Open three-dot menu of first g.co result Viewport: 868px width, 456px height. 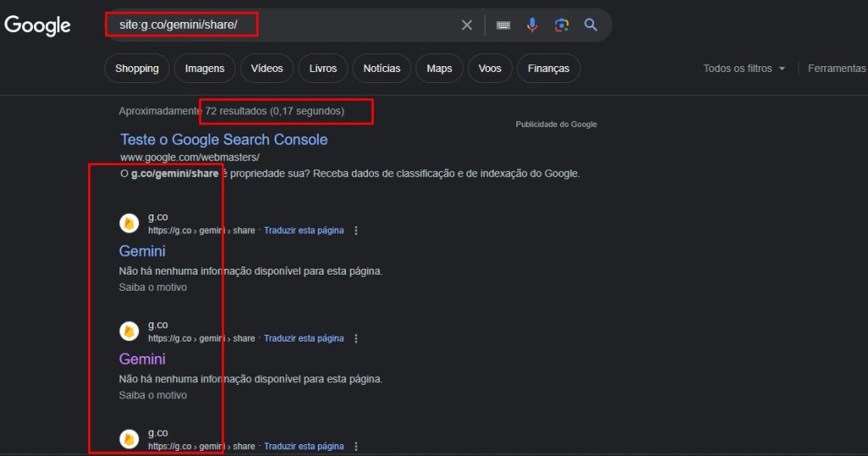click(x=356, y=231)
